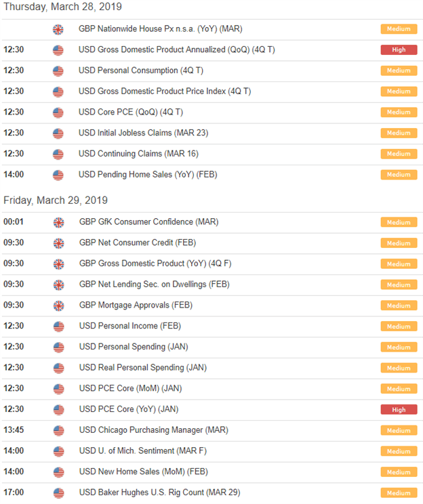This screenshot has width=423, height=504.
Task: Click High badge for PCE Core (YoY)
Action: (399, 410)
